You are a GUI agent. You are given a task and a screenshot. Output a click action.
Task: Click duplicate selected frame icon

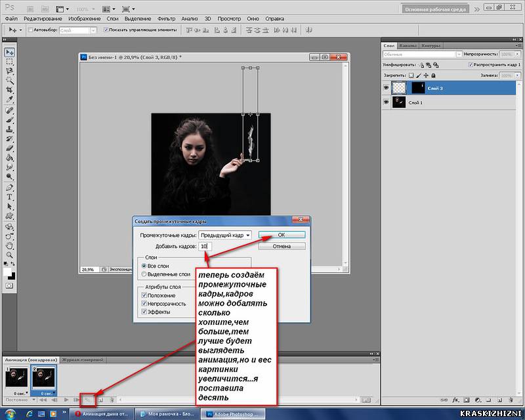coord(100,400)
